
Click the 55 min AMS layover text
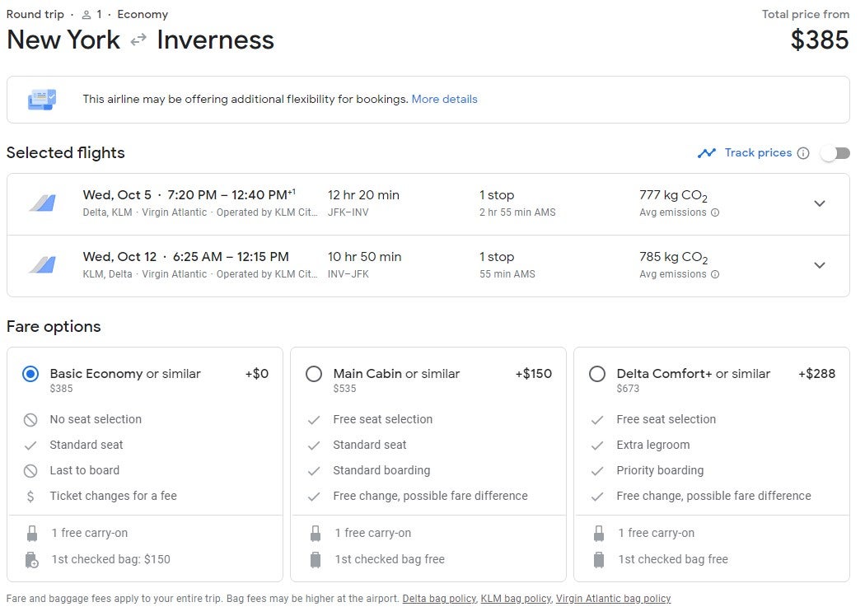point(507,274)
